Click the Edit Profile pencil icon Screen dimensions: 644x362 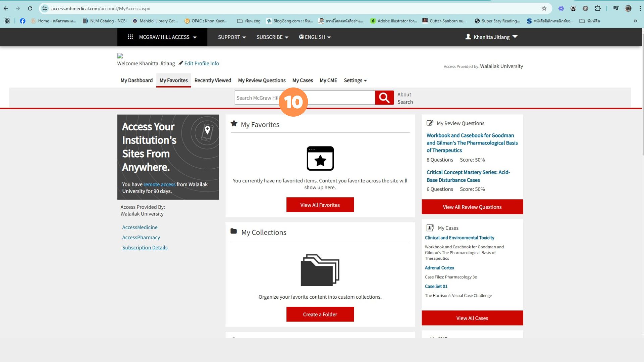point(181,63)
